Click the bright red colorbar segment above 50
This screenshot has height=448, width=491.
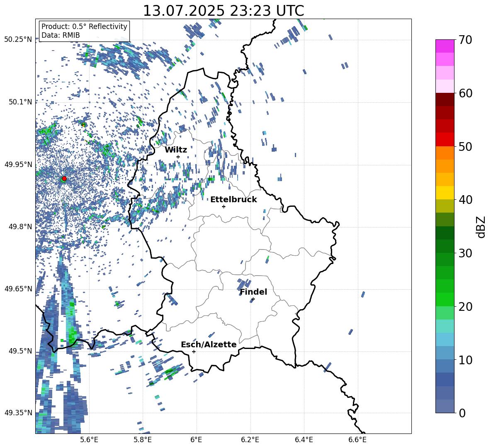click(x=445, y=139)
